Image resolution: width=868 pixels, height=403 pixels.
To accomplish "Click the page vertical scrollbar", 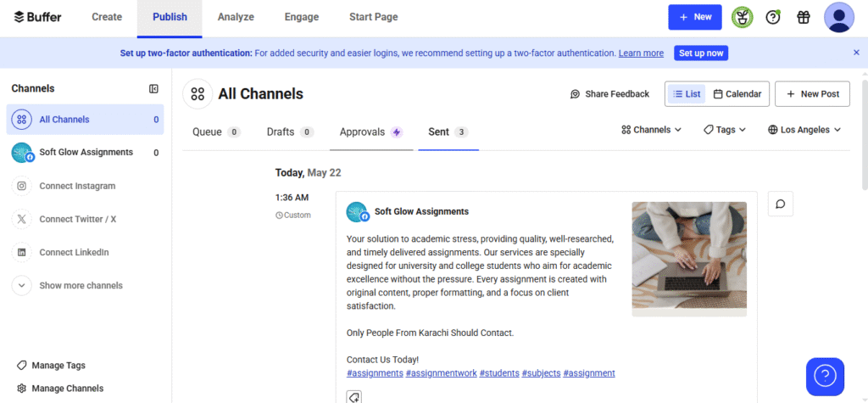I will tap(864, 136).
